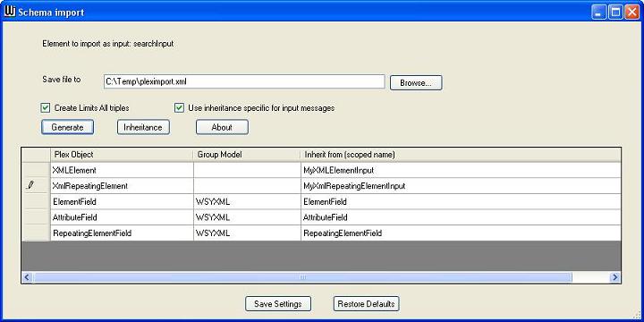Image resolution: width=644 pixels, height=322 pixels.
Task: Close the Schema import window
Action: [631, 12]
